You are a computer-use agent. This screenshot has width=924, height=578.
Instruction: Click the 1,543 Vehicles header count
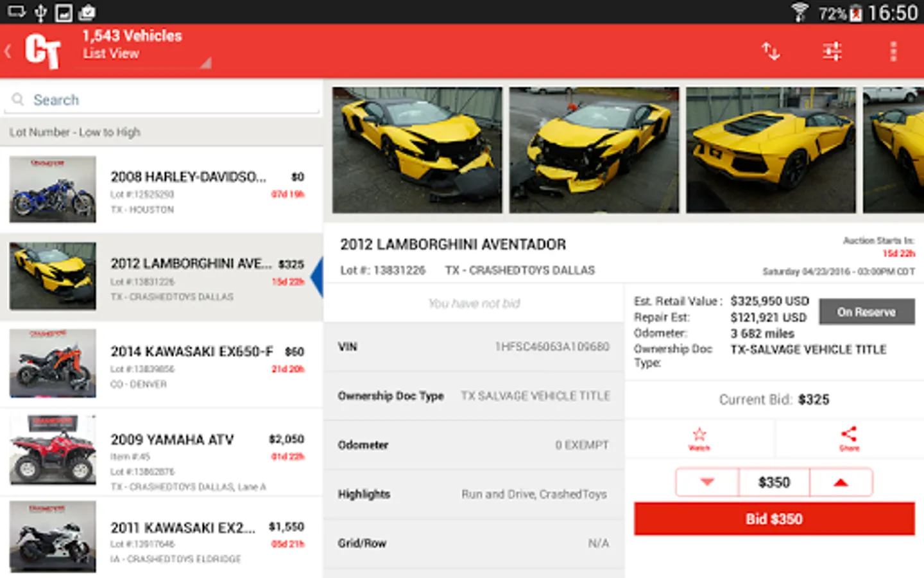[132, 36]
